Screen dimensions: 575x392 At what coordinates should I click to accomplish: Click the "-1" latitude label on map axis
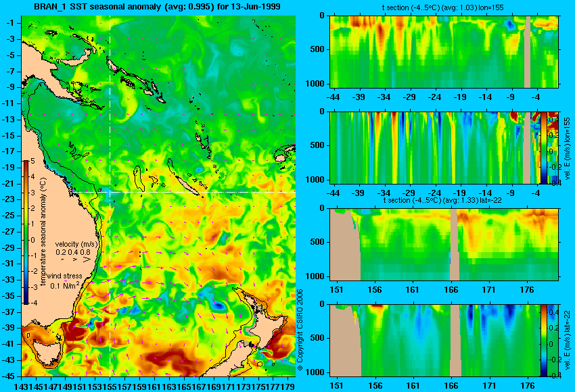pos(10,23)
